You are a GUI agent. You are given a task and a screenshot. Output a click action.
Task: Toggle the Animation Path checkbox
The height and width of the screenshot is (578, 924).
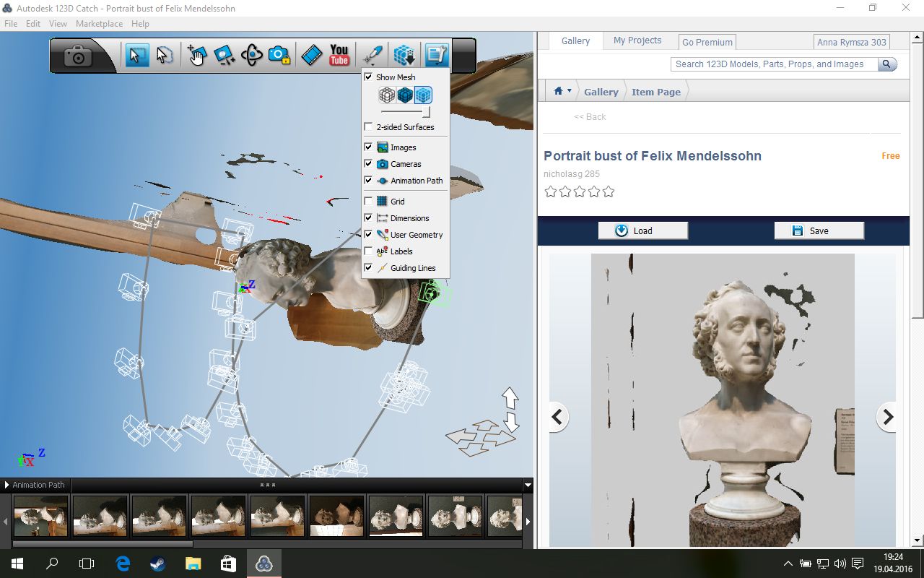(x=368, y=180)
